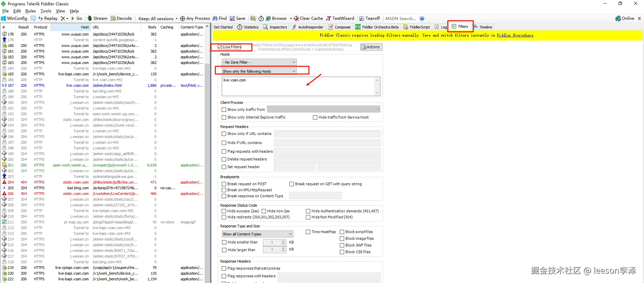
Task: Select session 201 open.work.weixin row
Action: pos(103,165)
